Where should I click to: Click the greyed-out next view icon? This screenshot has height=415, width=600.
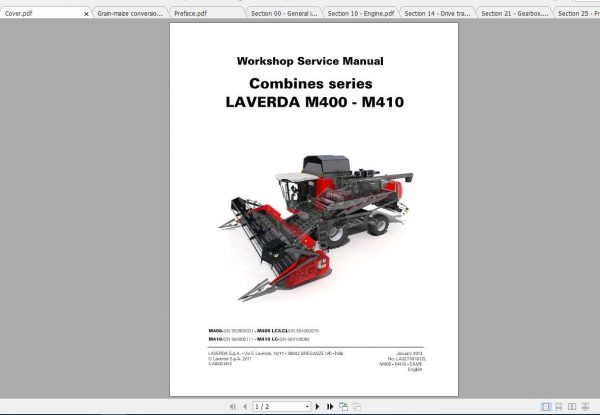click(357, 407)
